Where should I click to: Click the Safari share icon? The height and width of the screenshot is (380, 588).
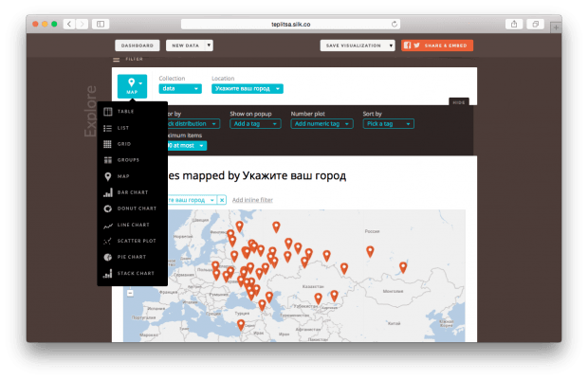(x=514, y=23)
